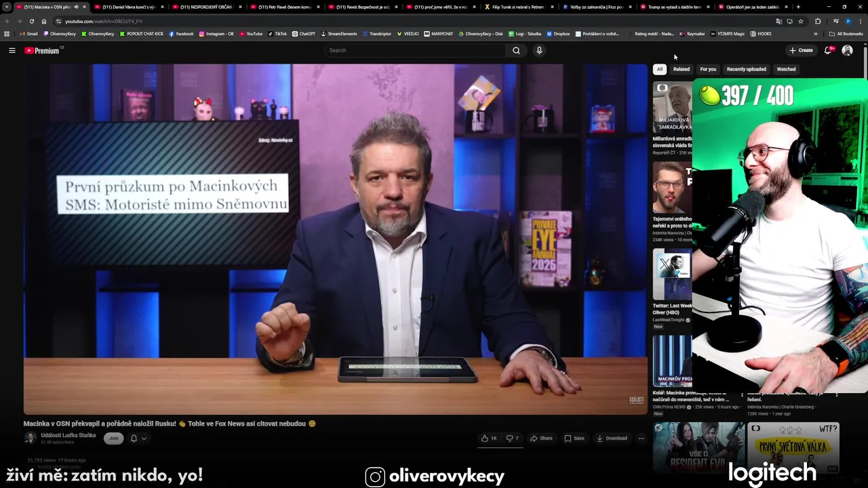Image resolution: width=868 pixels, height=488 pixels.
Task: Open the All Bookmarks folder
Action: [846, 34]
